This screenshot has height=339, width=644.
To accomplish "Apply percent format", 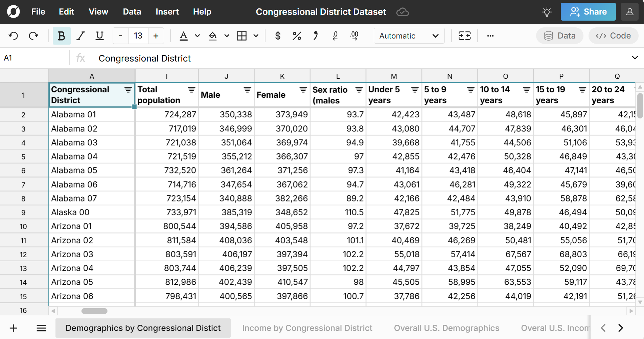I will point(297,36).
